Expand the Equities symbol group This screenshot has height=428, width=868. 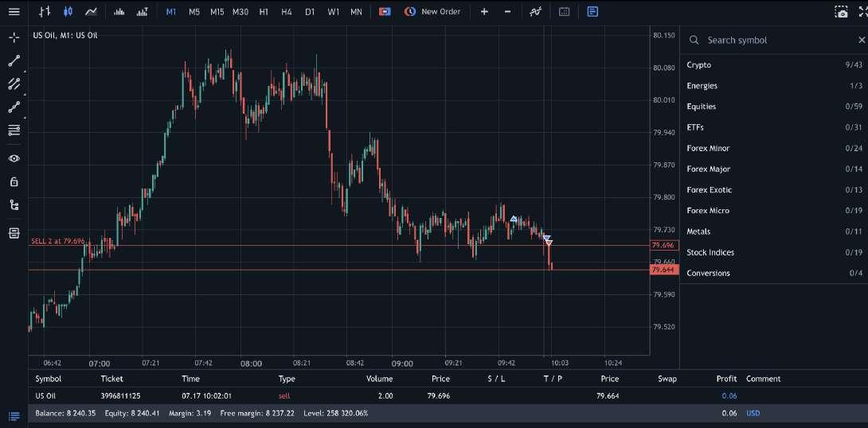(774, 107)
